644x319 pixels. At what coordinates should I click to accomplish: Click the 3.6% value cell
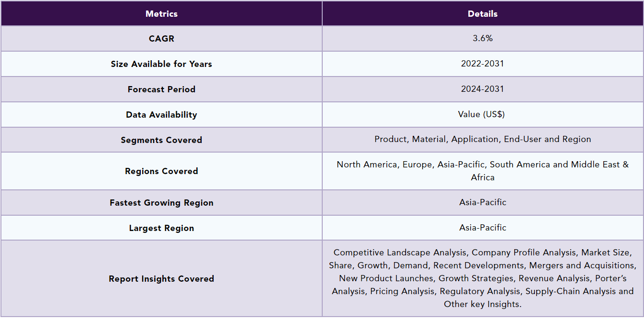[482, 38]
